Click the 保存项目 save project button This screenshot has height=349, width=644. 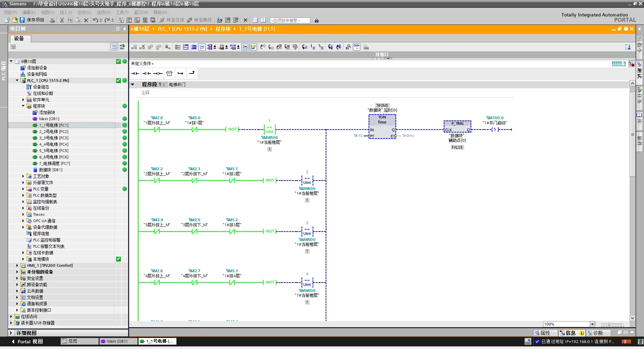coord(32,20)
